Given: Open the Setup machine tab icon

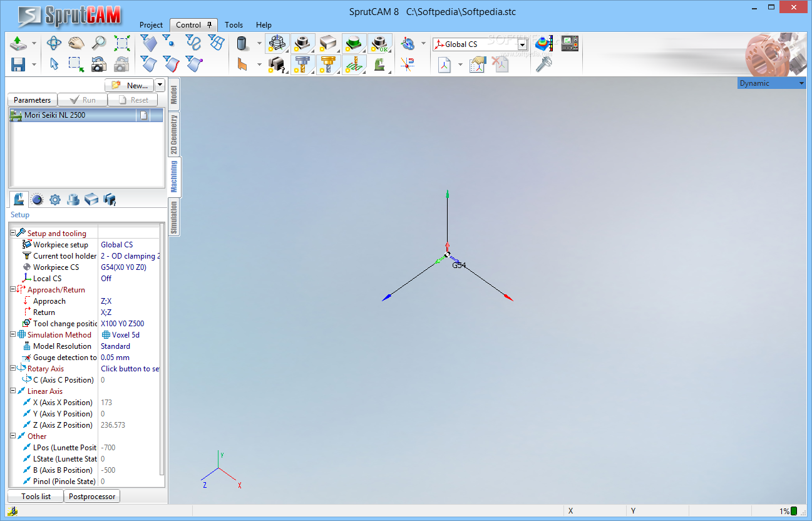Looking at the screenshot, I should [x=19, y=199].
